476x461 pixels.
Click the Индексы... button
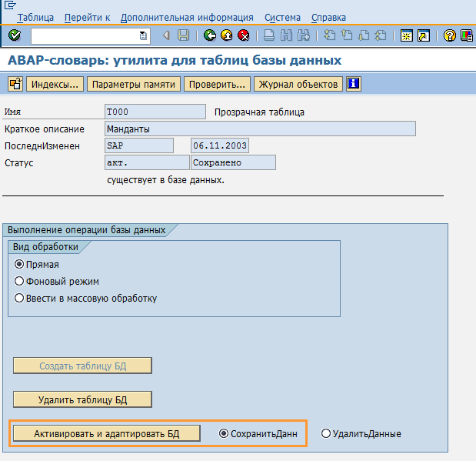tap(55, 85)
